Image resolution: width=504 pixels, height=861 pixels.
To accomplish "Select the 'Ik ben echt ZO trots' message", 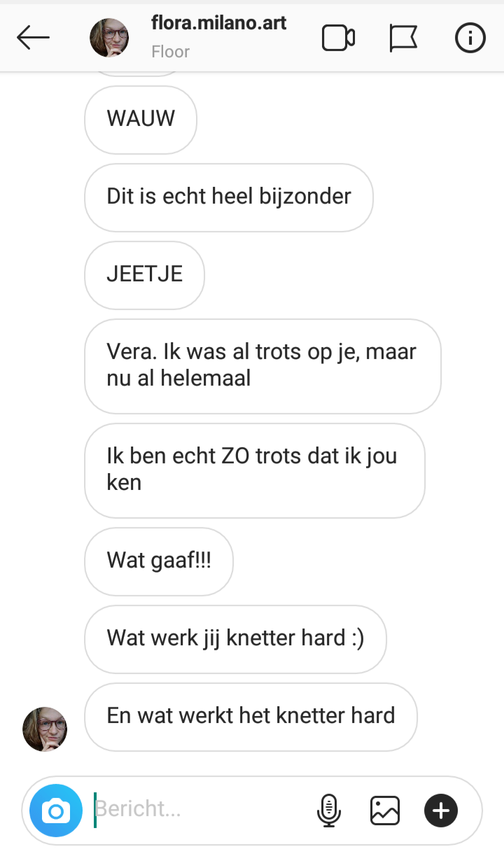I will (x=255, y=470).
